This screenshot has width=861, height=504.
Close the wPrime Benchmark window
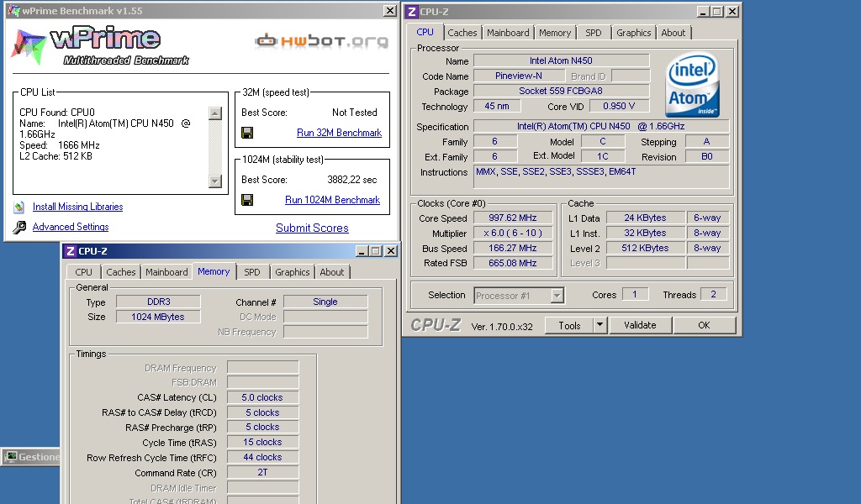tap(389, 10)
